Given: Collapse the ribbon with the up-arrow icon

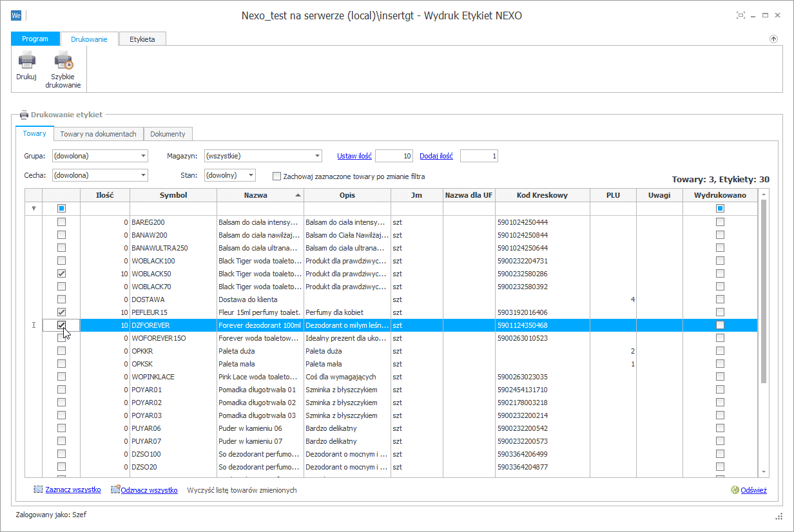Looking at the screenshot, I should coord(773,39).
